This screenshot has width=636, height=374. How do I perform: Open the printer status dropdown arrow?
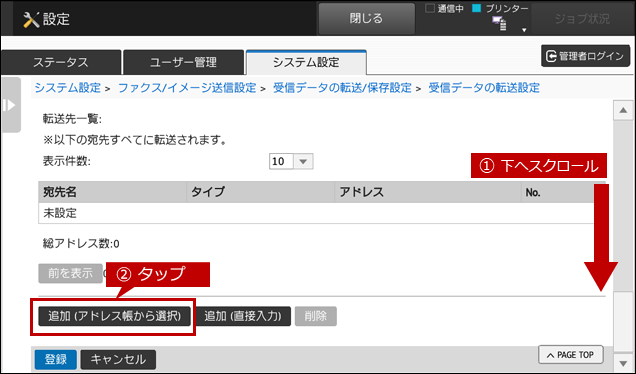524,30
